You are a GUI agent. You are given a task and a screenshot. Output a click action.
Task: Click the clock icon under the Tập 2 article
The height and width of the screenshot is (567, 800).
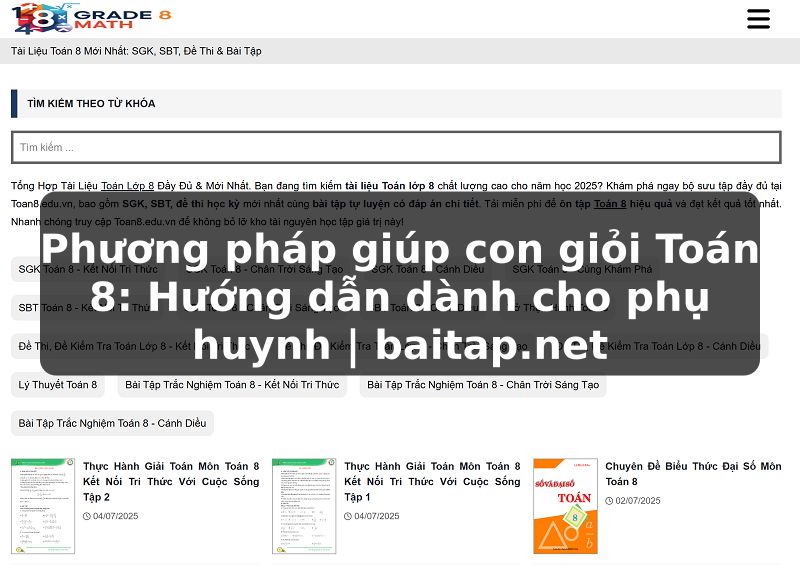[87, 516]
